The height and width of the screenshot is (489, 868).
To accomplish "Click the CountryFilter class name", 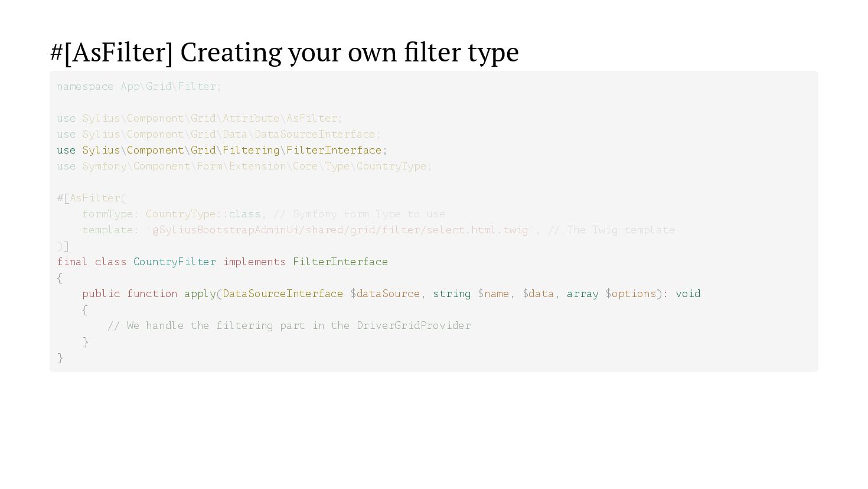I will pyautogui.click(x=175, y=262).
